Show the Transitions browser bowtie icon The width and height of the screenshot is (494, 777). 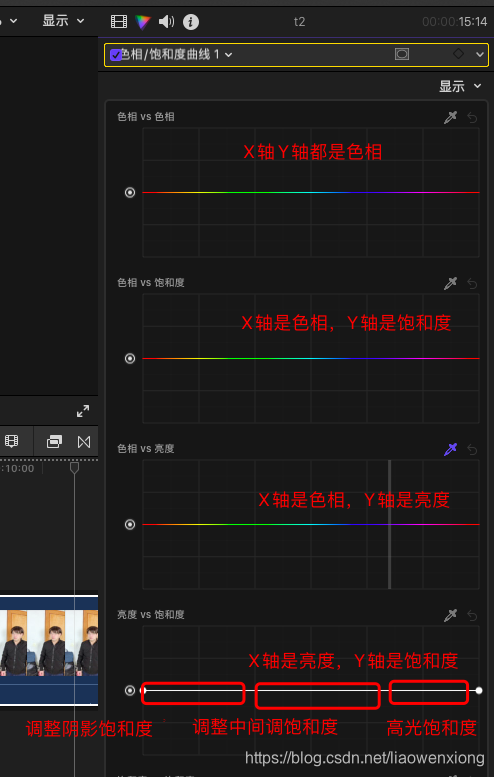point(84,441)
